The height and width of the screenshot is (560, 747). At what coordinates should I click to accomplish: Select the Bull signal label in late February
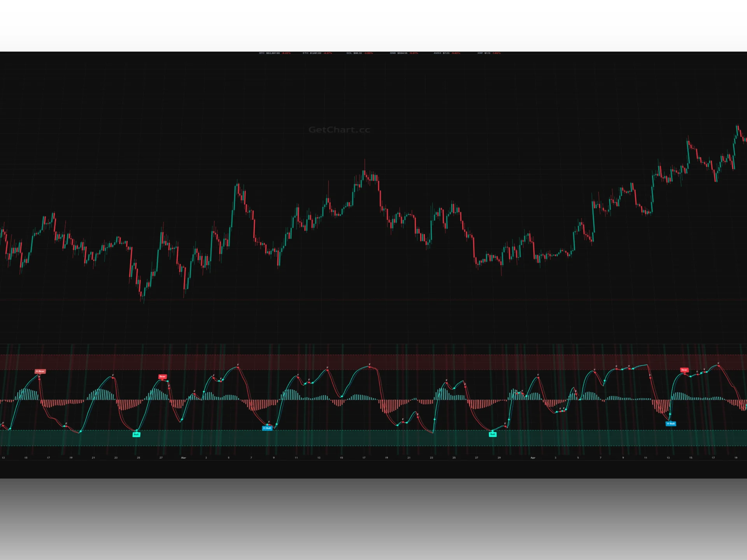tap(136, 434)
